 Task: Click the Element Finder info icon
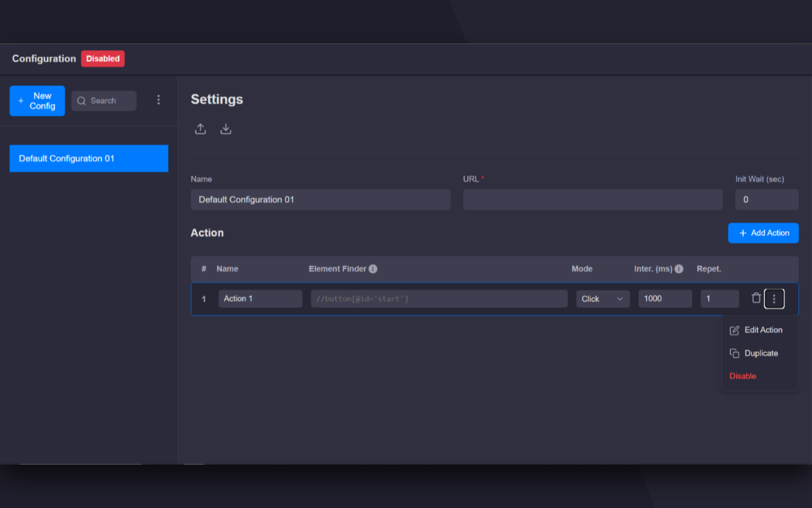[x=373, y=269]
